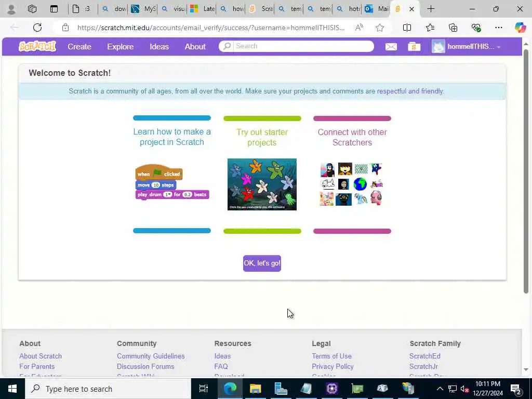The height and width of the screenshot is (399, 532).
Task: Open Task View on the taskbar
Action: pyautogui.click(x=203, y=389)
